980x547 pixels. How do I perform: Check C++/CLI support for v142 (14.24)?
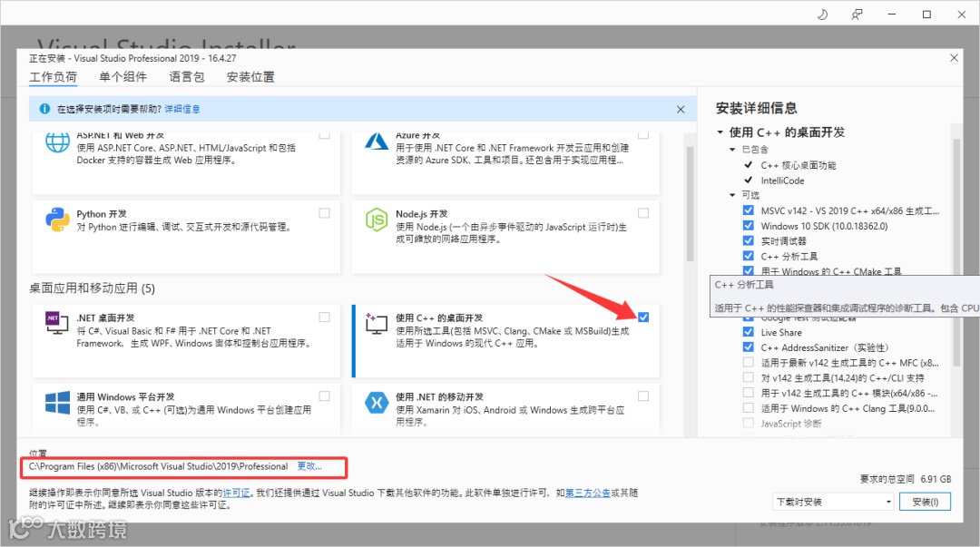point(748,377)
